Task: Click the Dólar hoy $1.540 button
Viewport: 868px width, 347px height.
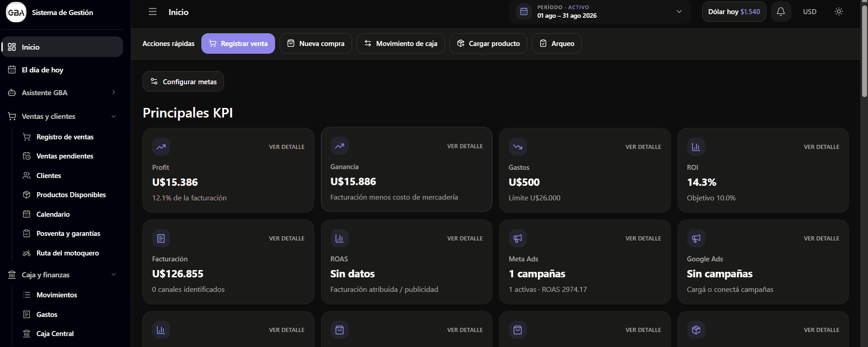Action: 734,12
